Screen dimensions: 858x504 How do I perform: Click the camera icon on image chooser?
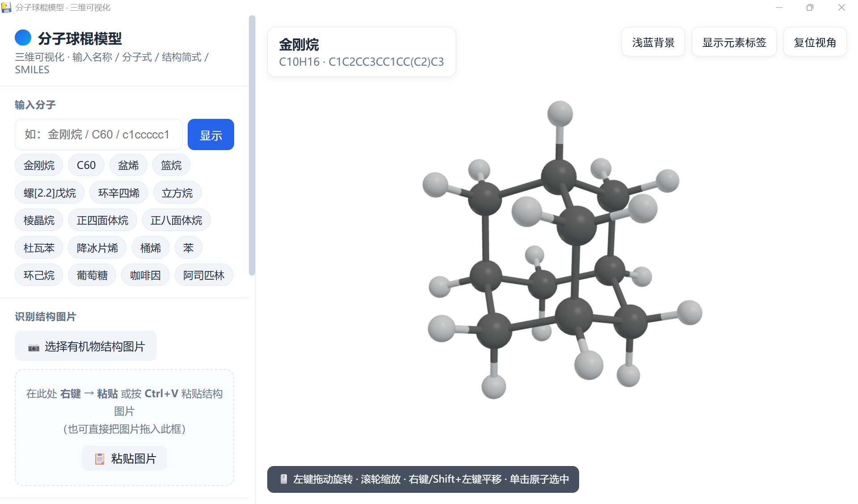coord(34,347)
